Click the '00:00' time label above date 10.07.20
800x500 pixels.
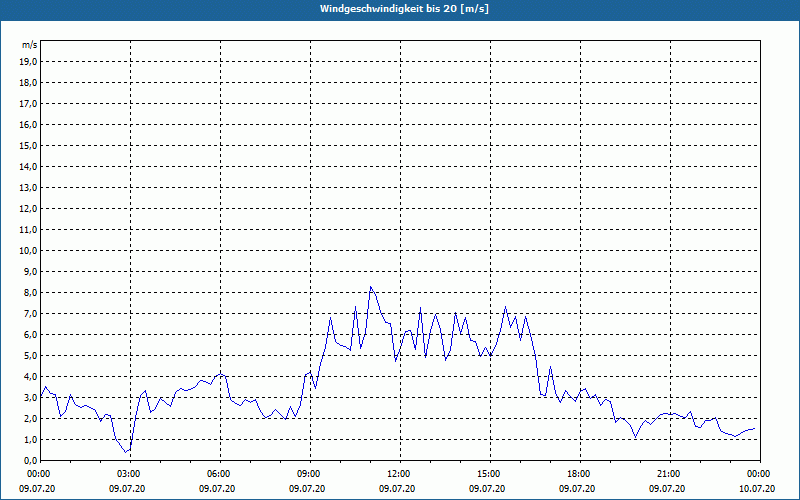pyautogui.click(x=757, y=474)
